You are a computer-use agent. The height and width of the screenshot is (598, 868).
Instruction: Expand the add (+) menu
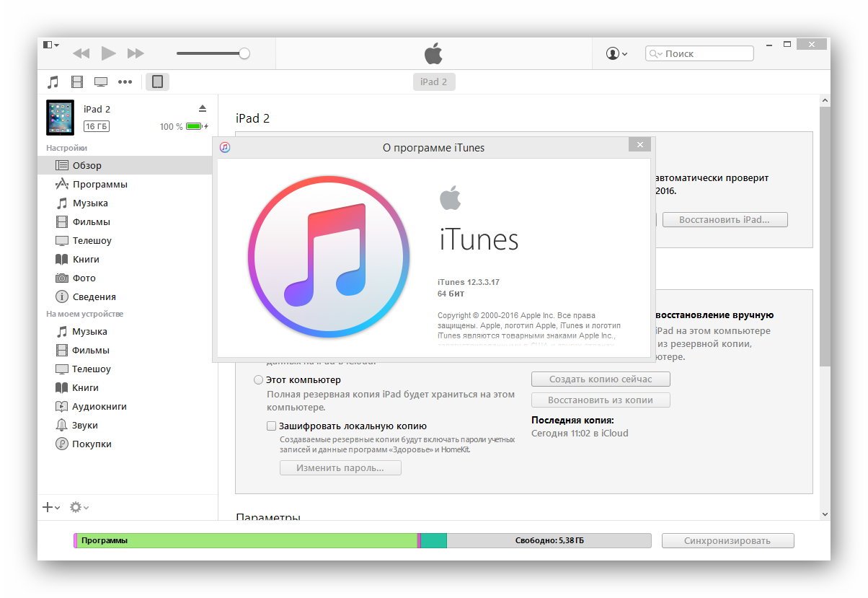(51, 508)
